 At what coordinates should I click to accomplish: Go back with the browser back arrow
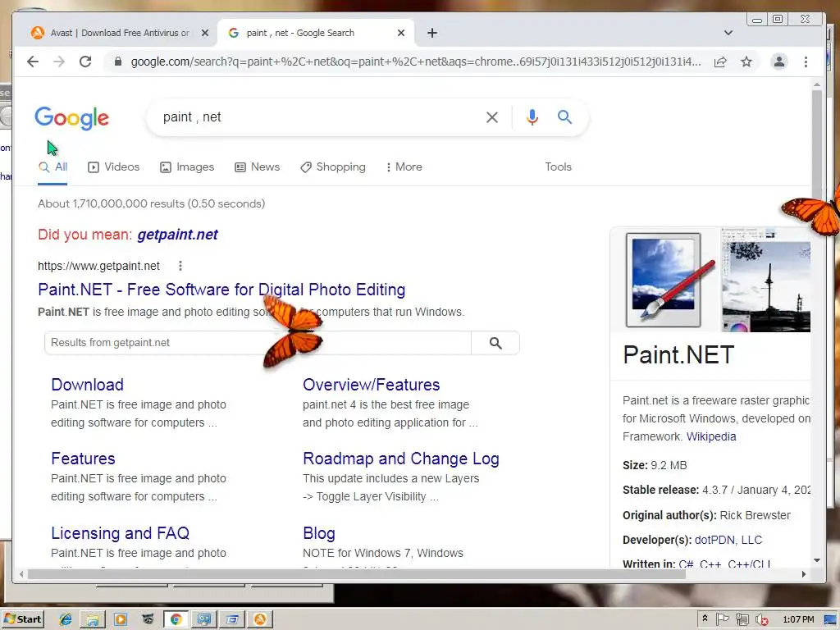pyautogui.click(x=33, y=62)
